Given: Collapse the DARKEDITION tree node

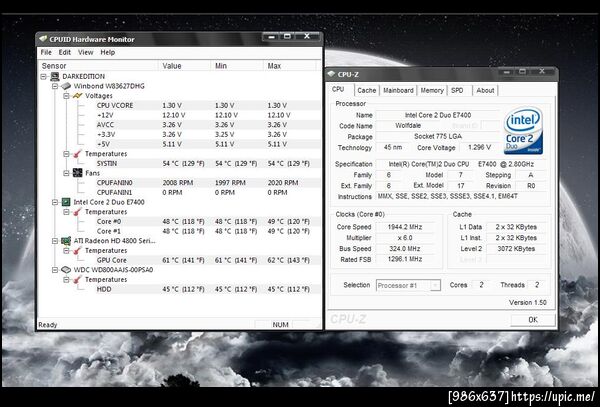Looking at the screenshot, I should [44, 77].
